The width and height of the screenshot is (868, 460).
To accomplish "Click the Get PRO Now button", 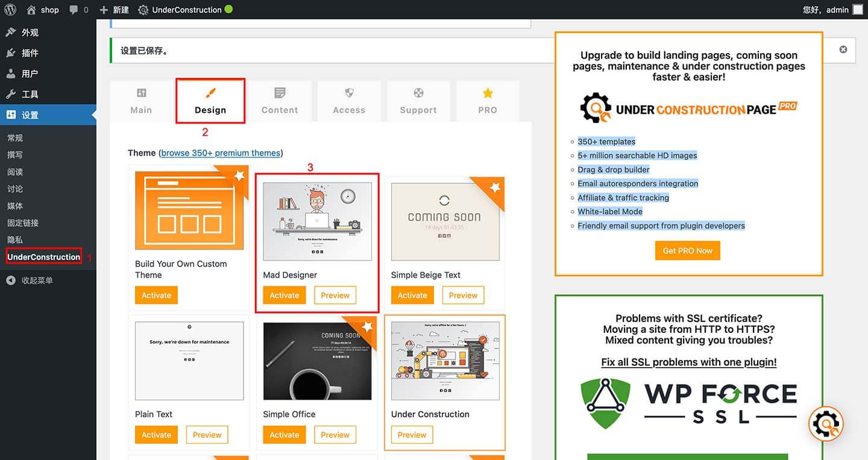I will [x=688, y=251].
